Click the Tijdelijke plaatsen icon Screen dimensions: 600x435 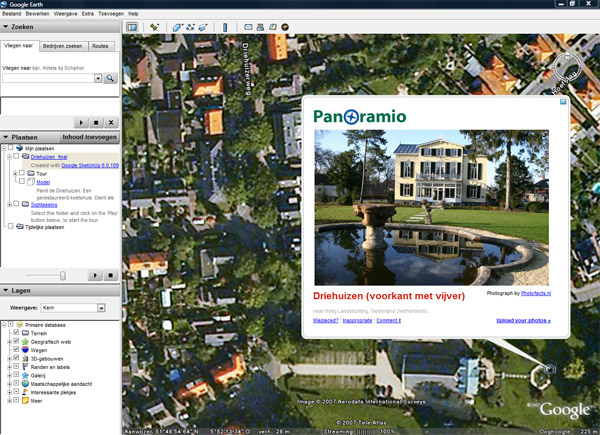click(x=20, y=226)
